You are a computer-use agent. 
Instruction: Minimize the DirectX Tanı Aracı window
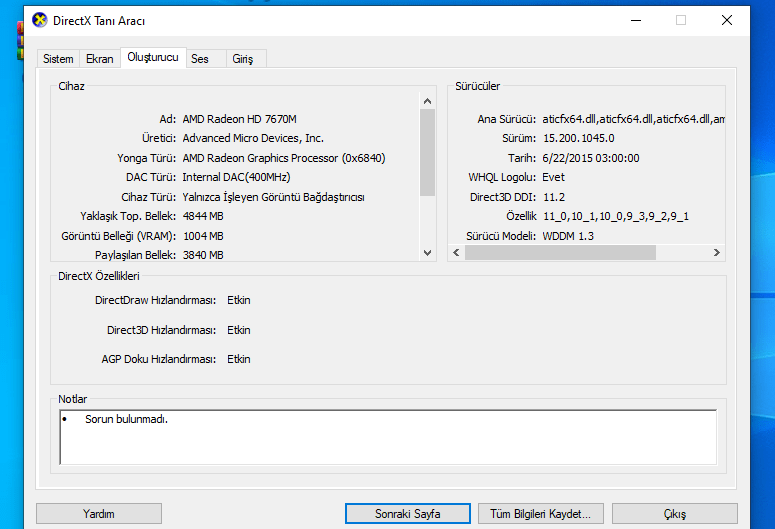click(636, 20)
